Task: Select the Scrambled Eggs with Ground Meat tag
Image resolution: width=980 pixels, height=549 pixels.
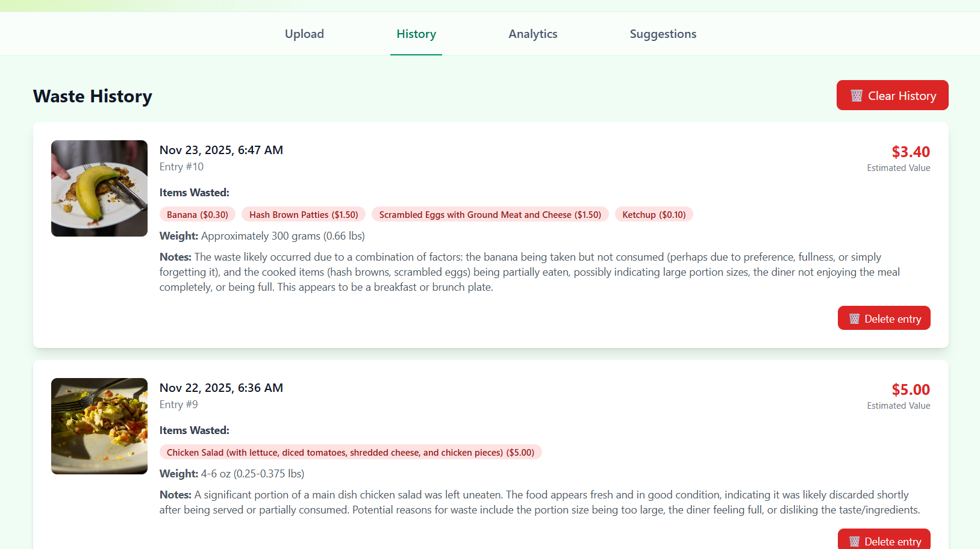Action: click(x=490, y=214)
